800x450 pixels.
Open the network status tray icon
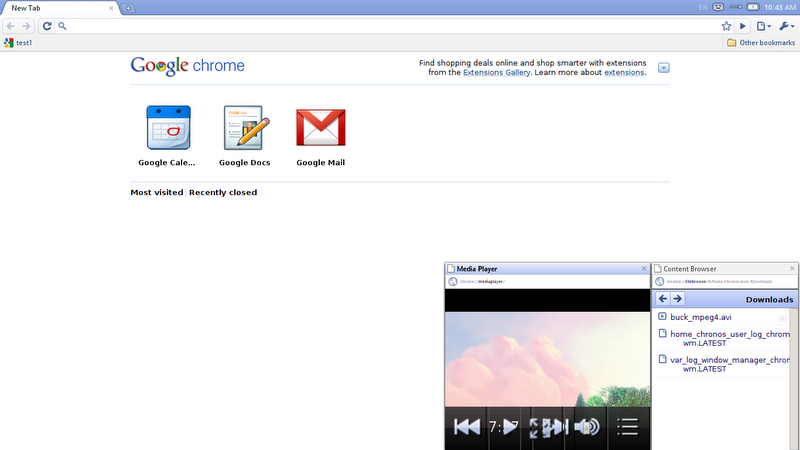point(718,7)
